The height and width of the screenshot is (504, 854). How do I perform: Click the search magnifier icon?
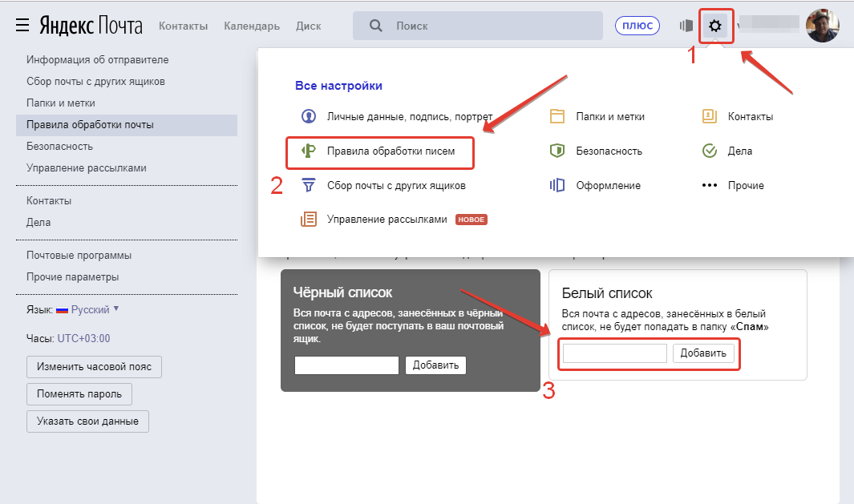[x=374, y=25]
